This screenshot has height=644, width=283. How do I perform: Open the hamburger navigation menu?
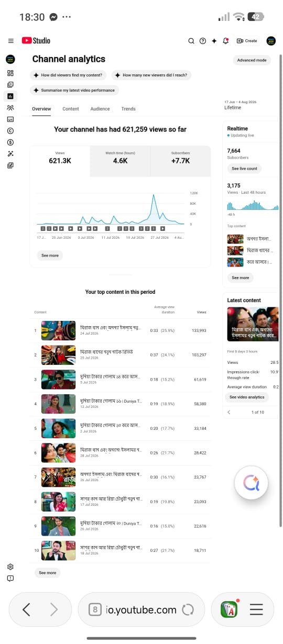coord(10,41)
